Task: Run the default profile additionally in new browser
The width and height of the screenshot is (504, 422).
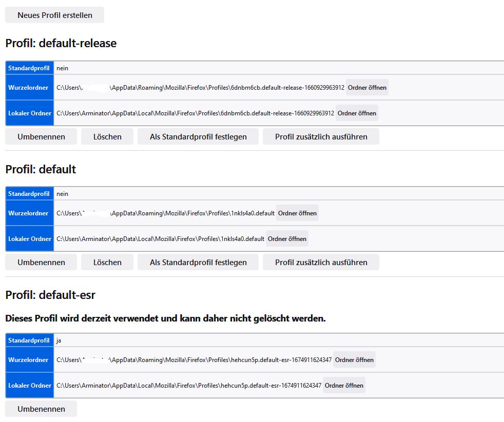Action: pyautogui.click(x=321, y=262)
